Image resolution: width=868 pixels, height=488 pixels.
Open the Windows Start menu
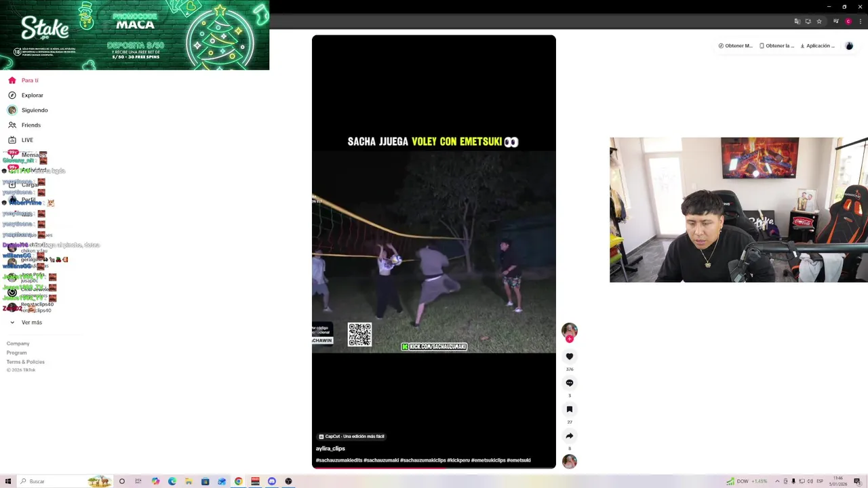point(8,481)
